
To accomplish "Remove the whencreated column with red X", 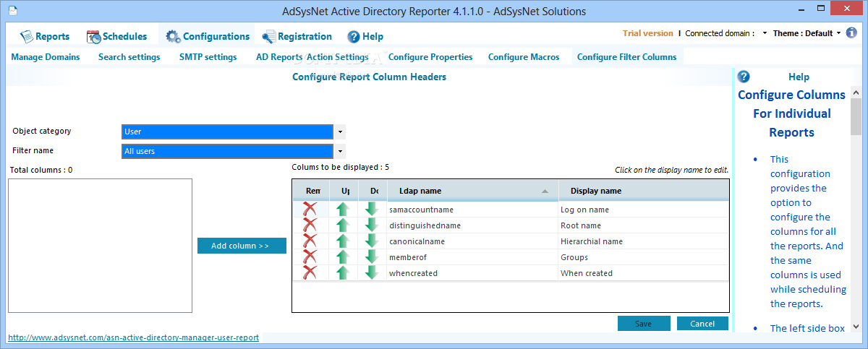I will coord(310,273).
